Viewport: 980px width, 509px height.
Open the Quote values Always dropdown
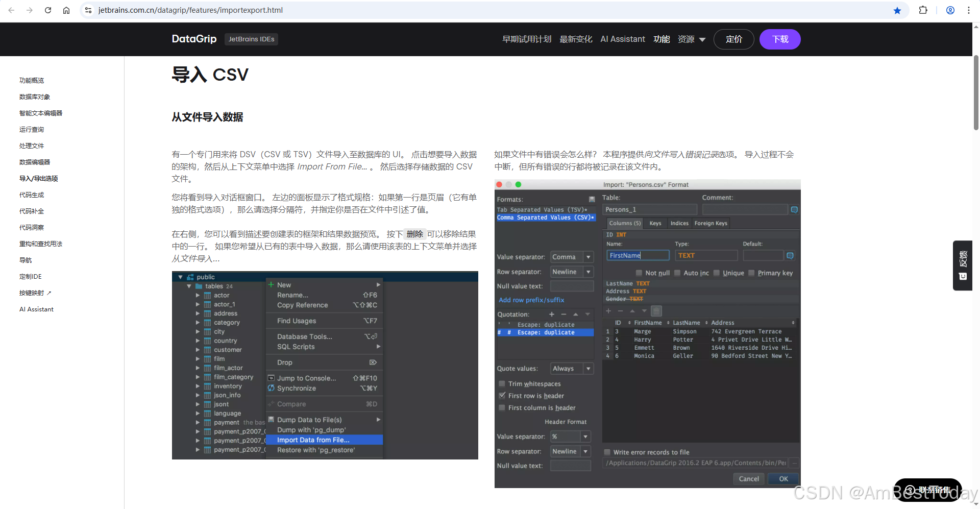click(572, 369)
